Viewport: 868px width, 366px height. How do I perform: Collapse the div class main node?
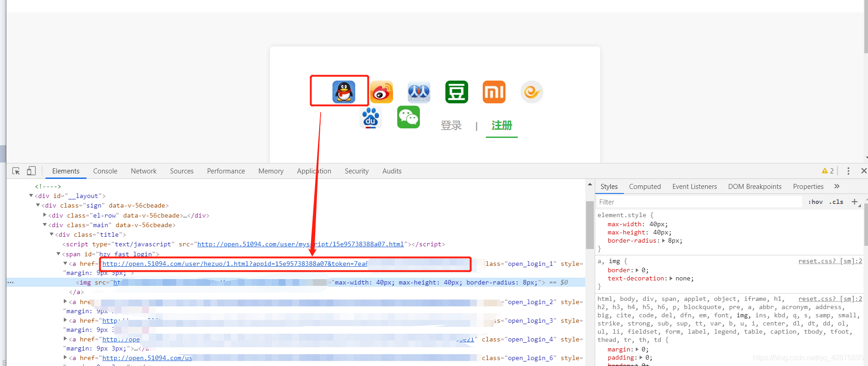pos(45,225)
